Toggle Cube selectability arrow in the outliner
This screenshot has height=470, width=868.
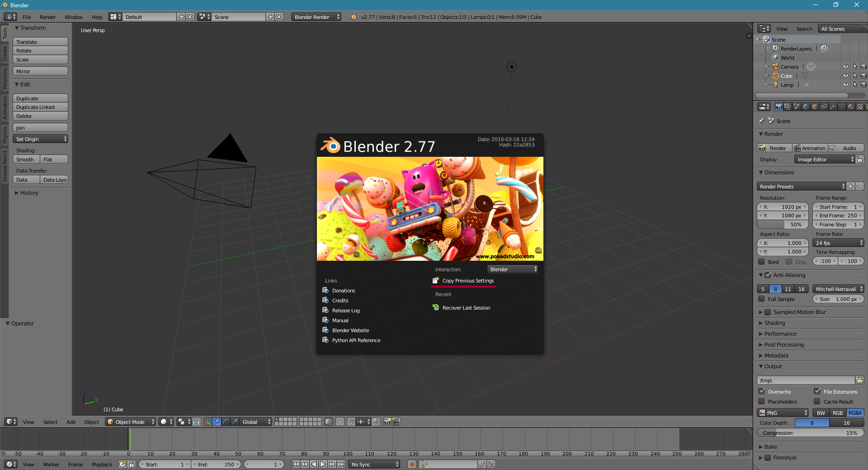855,75
